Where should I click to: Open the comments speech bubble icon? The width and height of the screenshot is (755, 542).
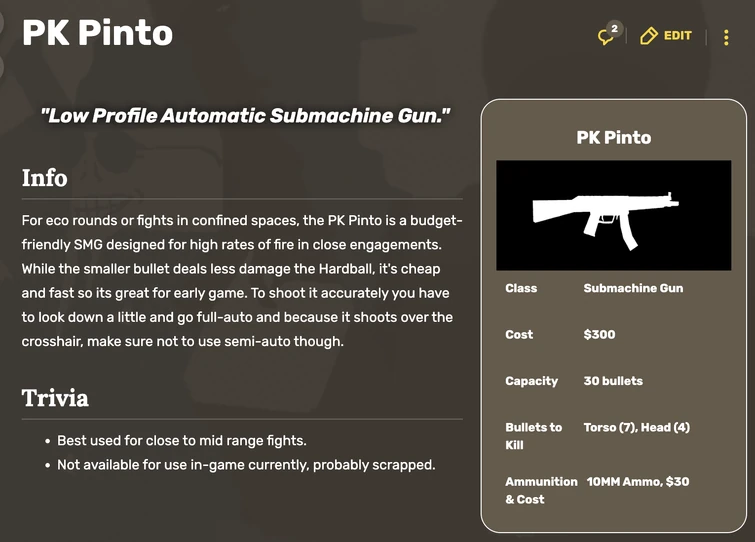pos(605,38)
